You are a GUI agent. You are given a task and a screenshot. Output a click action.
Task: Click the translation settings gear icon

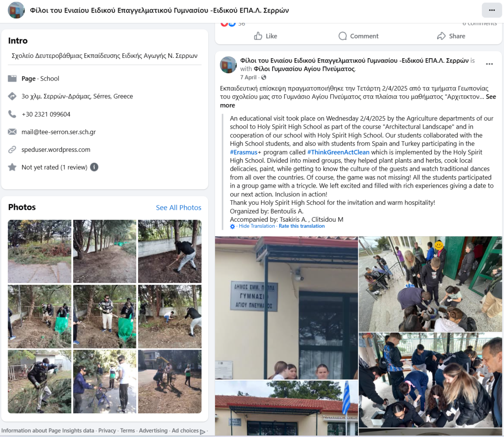click(x=232, y=227)
